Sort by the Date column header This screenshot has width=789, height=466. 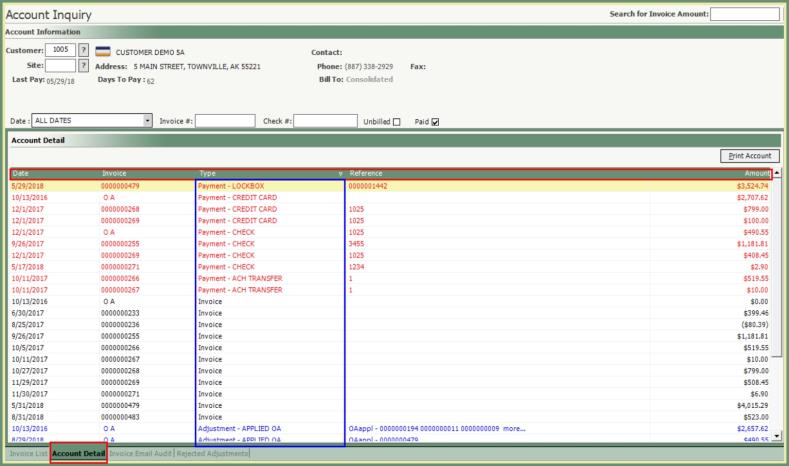point(21,174)
